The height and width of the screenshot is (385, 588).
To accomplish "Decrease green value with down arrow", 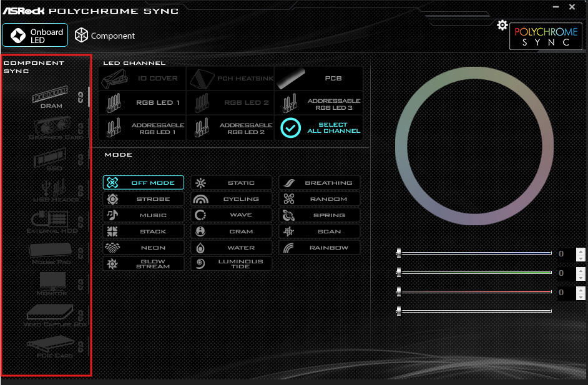I will point(581,278).
